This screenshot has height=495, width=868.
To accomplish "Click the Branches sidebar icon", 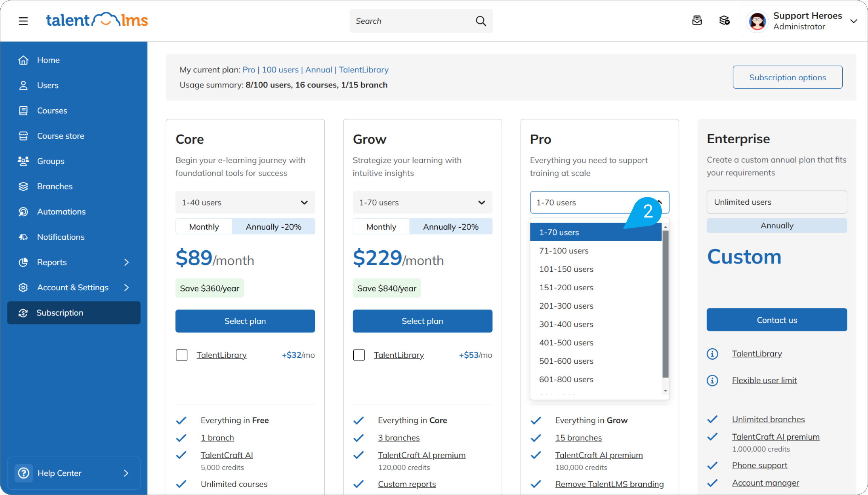I will pos(23,186).
